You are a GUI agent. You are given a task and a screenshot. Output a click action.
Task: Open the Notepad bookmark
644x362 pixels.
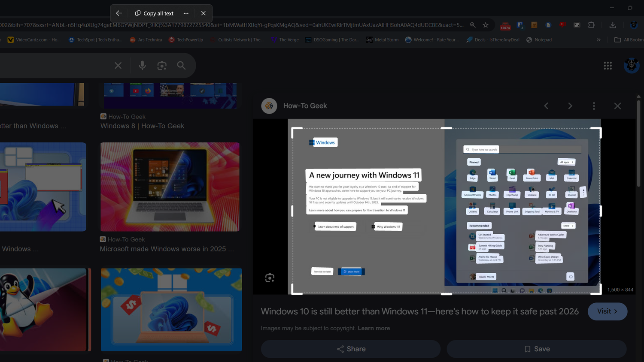(x=539, y=39)
